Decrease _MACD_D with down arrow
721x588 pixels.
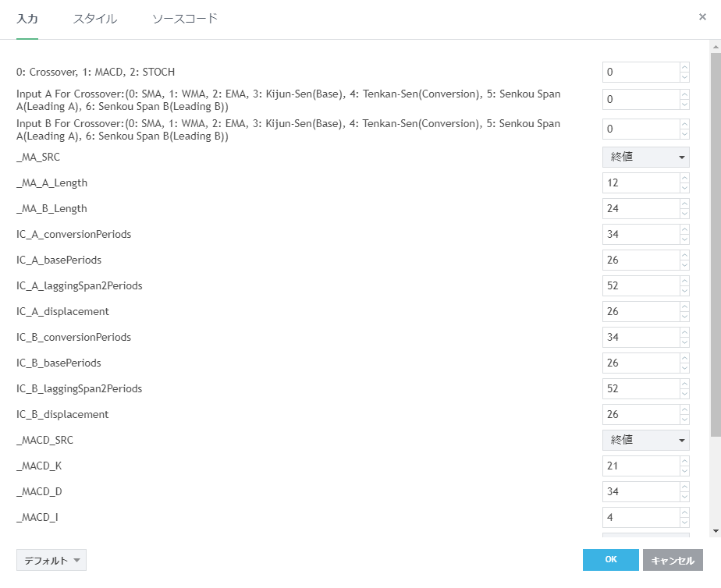tap(684, 497)
